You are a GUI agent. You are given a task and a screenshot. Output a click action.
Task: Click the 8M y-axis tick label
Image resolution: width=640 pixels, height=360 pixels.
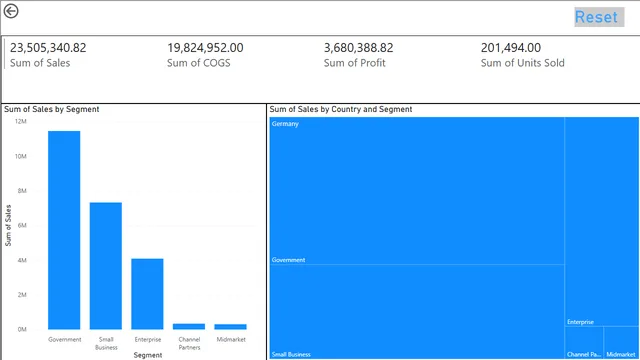coord(22,191)
